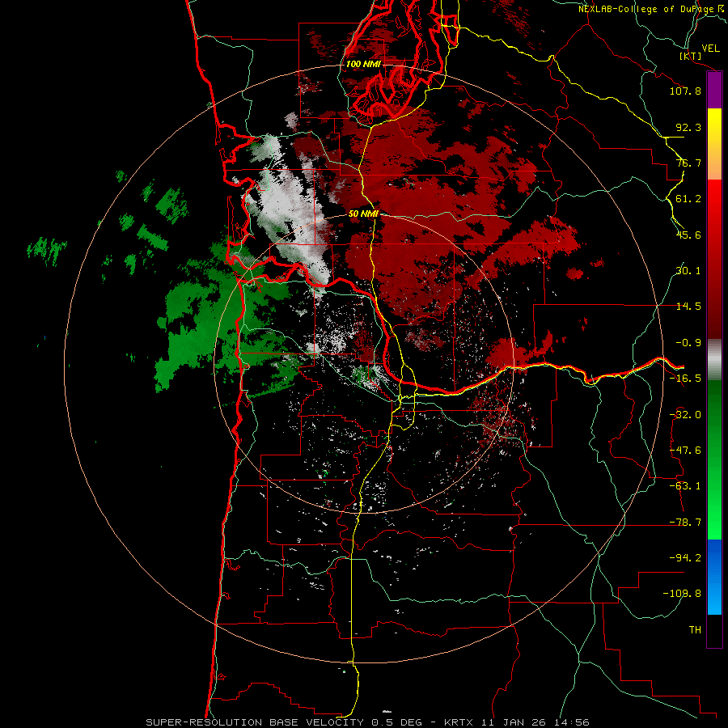
Task: Click the NEXLAB-College of DuPage header text
Action: click(x=652, y=9)
